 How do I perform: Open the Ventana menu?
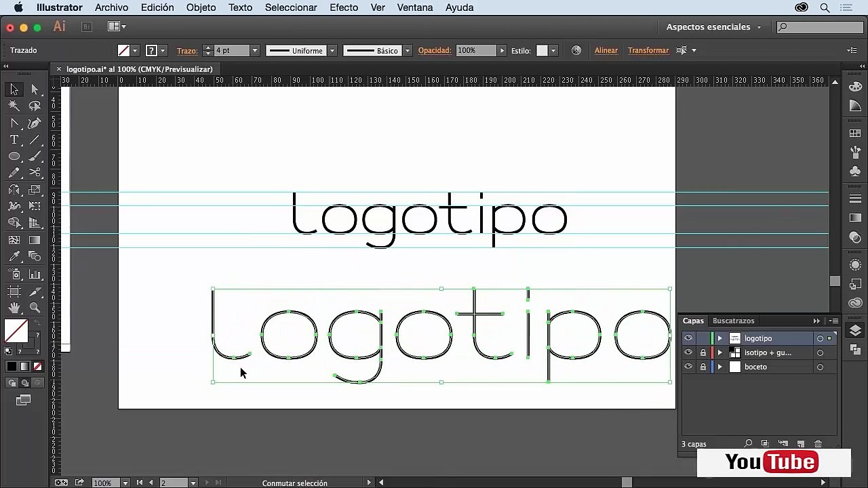415,7
